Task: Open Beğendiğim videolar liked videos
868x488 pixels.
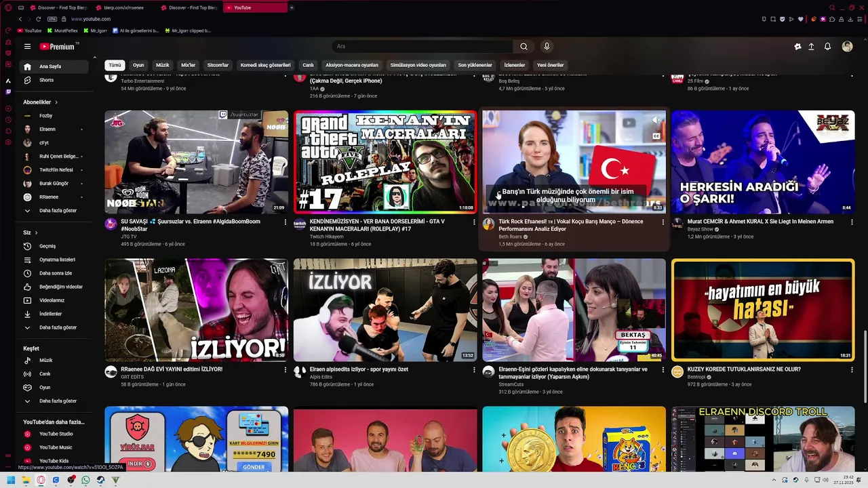Action: click(53, 287)
